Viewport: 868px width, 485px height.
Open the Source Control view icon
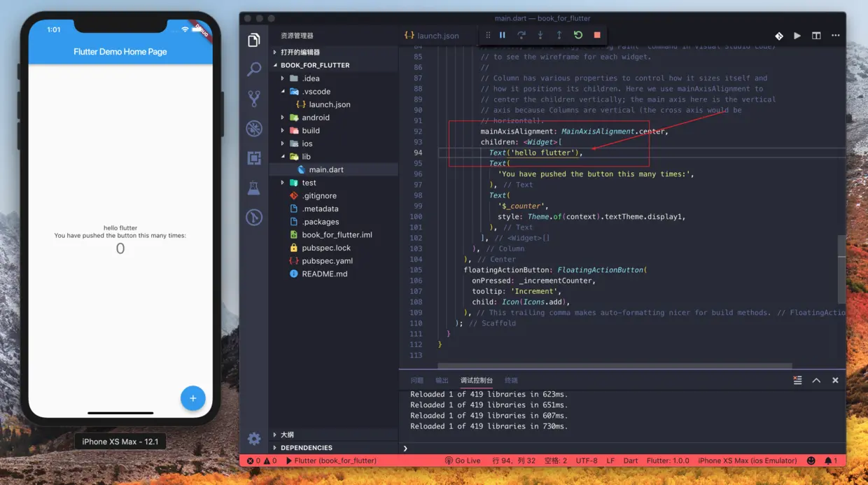click(x=254, y=99)
